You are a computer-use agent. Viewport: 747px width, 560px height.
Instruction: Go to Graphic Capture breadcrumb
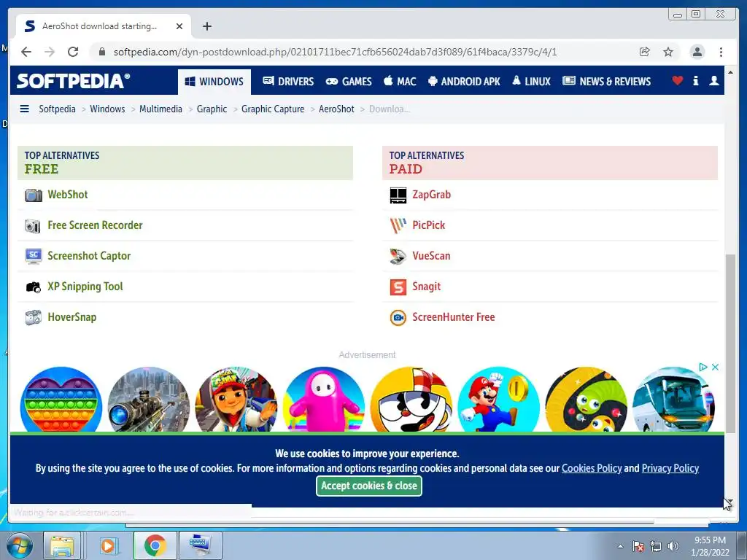[x=273, y=109]
